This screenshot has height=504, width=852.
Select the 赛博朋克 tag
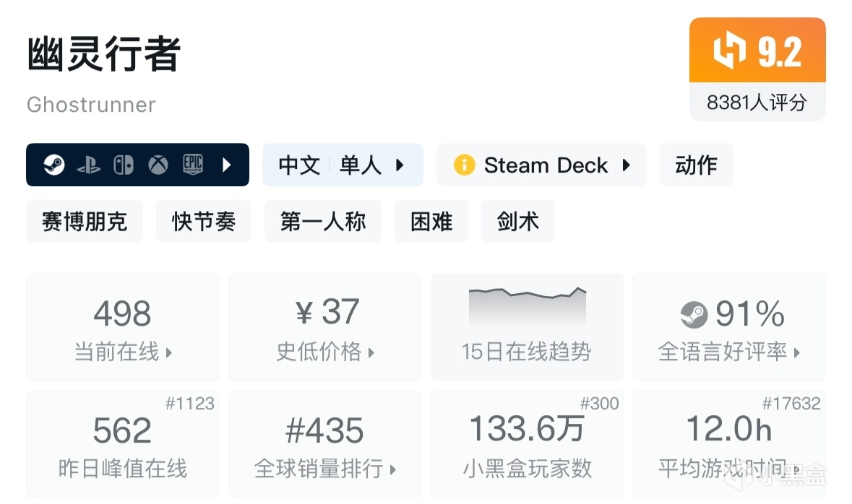point(85,222)
